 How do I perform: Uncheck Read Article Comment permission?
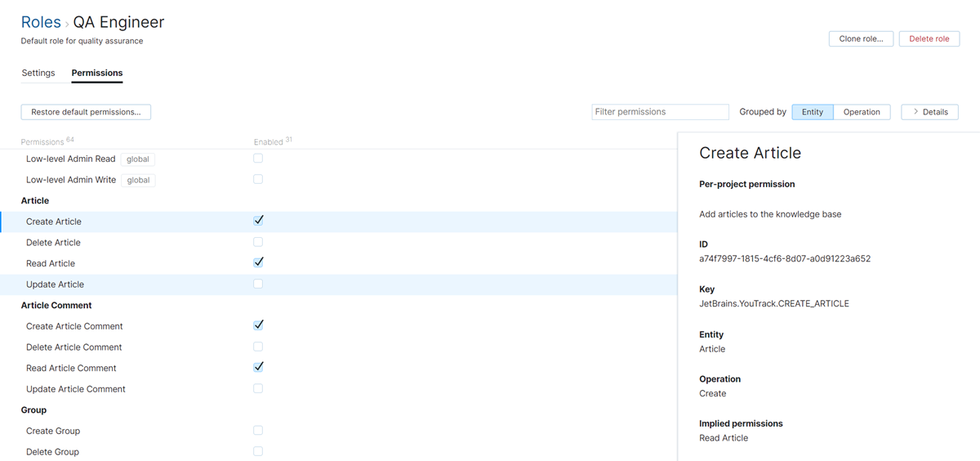pos(258,367)
